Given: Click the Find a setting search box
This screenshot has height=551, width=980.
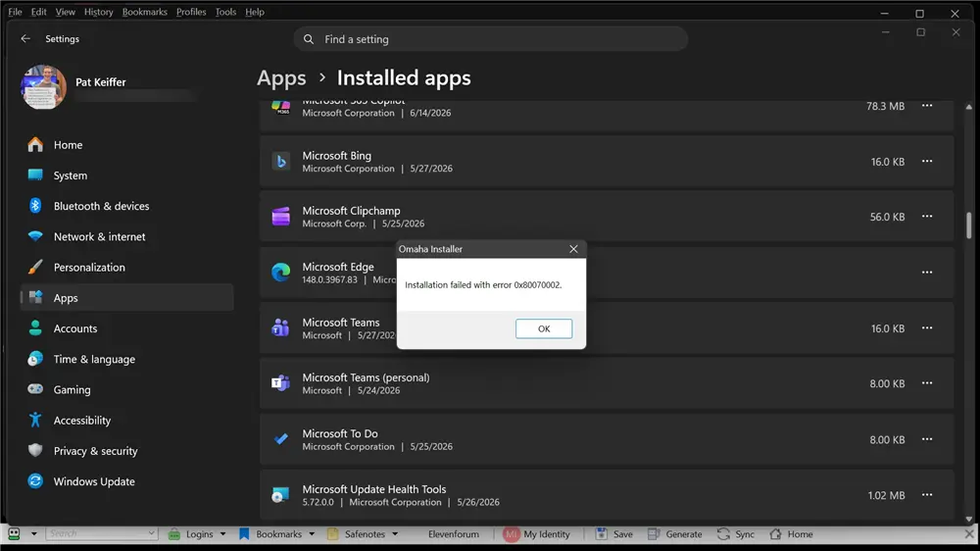Looking at the screenshot, I should (491, 39).
